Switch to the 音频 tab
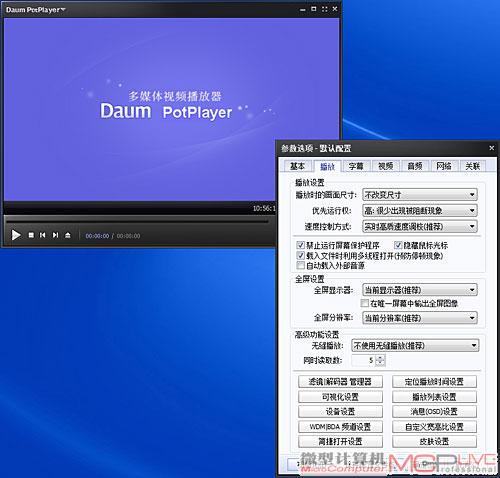The image size is (500, 478). tap(414, 166)
